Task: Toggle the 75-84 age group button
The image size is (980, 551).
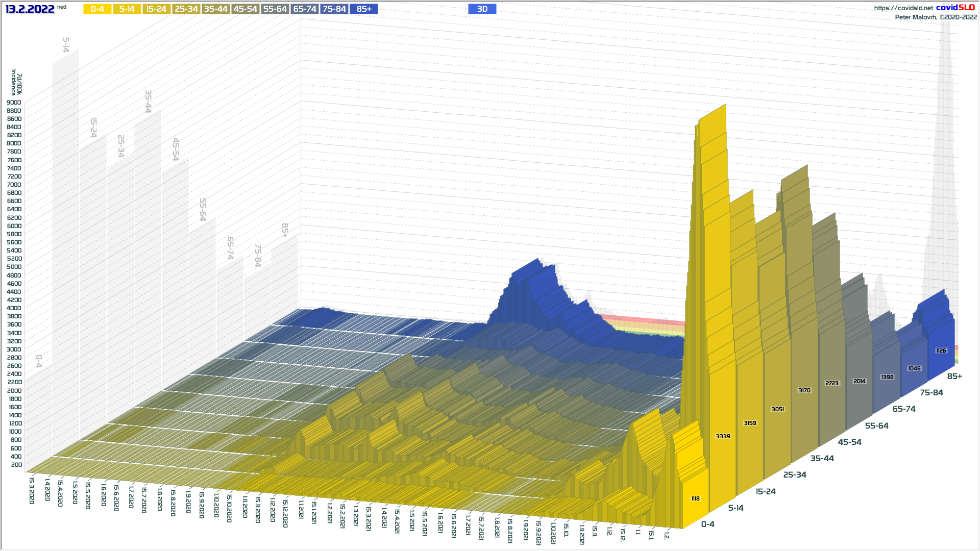Action: coord(334,9)
